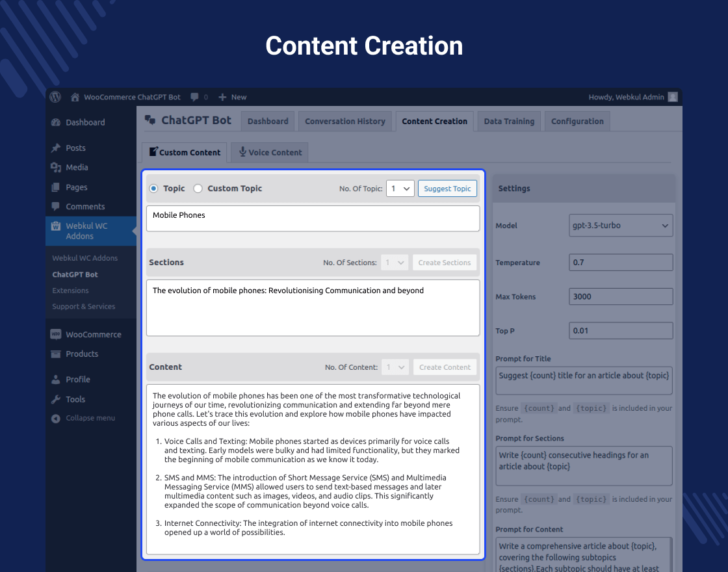
Task: Open Posts pin icon in sidebar
Action: click(56, 148)
